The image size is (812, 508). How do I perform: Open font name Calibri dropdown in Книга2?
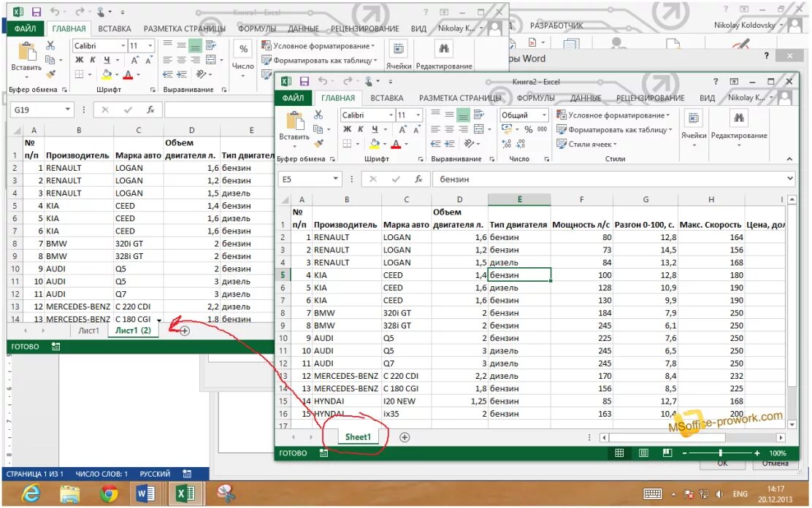[391, 115]
